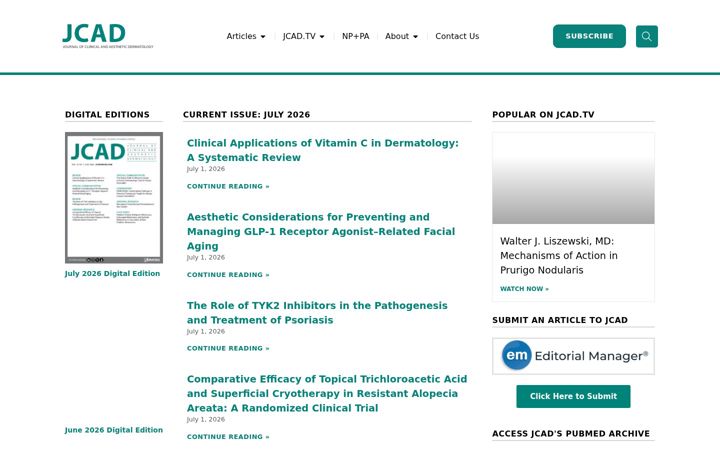The width and height of the screenshot is (720, 450).
Task: Open the Vitamin C in Dermatology article title
Action: pos(322,150)
